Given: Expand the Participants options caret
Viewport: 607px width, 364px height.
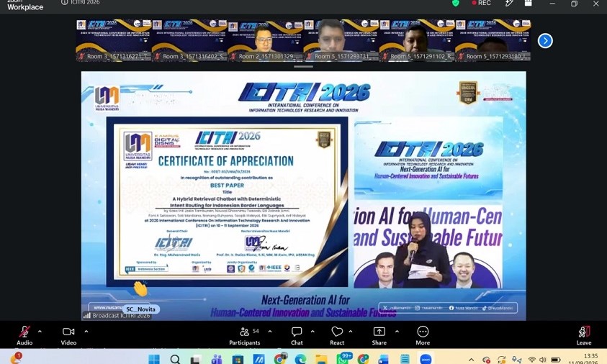Looking at the screenshot, I should pos(270,332).
